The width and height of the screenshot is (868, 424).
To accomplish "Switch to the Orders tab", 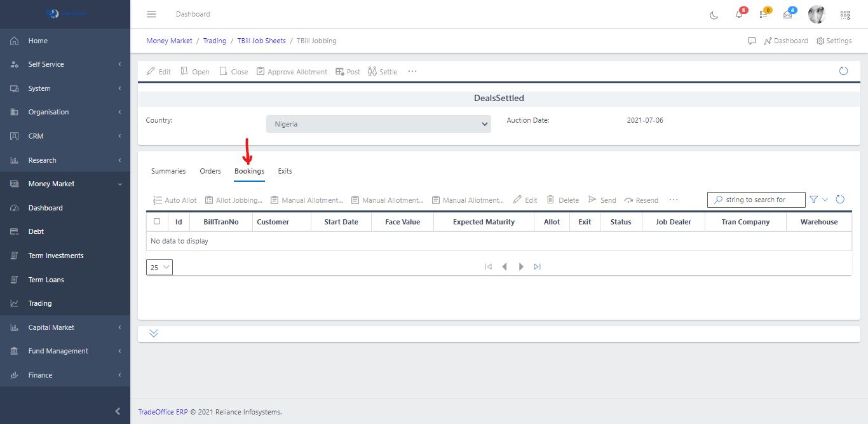I will point(210,171).
